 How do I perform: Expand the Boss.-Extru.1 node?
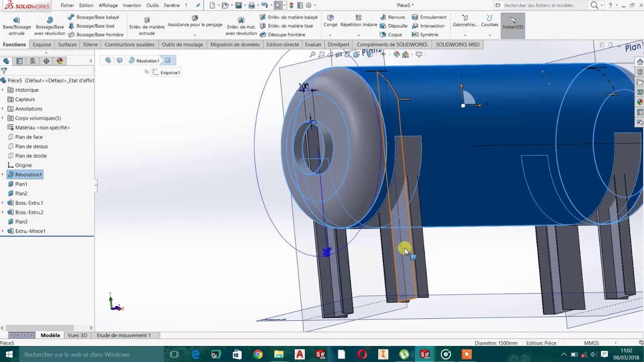tap(3, 203)
